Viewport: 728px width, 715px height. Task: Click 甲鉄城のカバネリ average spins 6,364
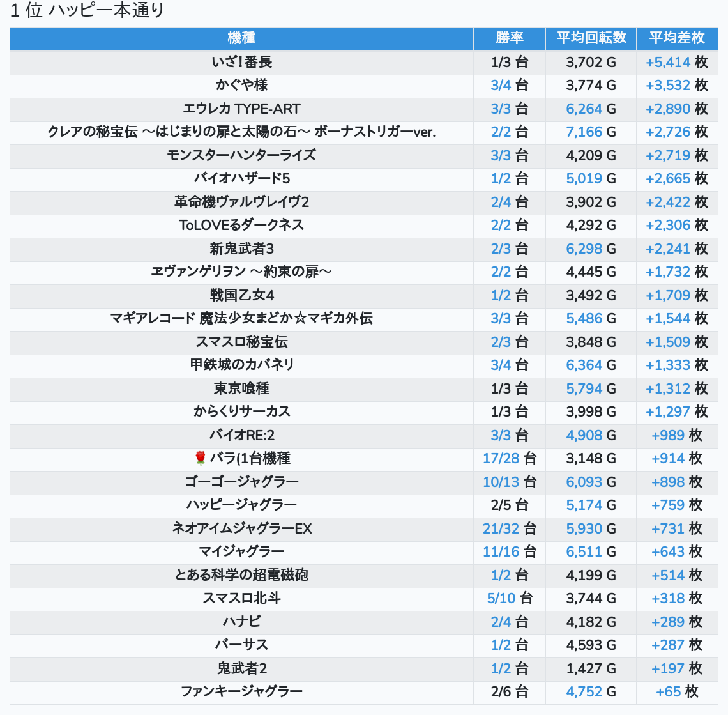584,365
